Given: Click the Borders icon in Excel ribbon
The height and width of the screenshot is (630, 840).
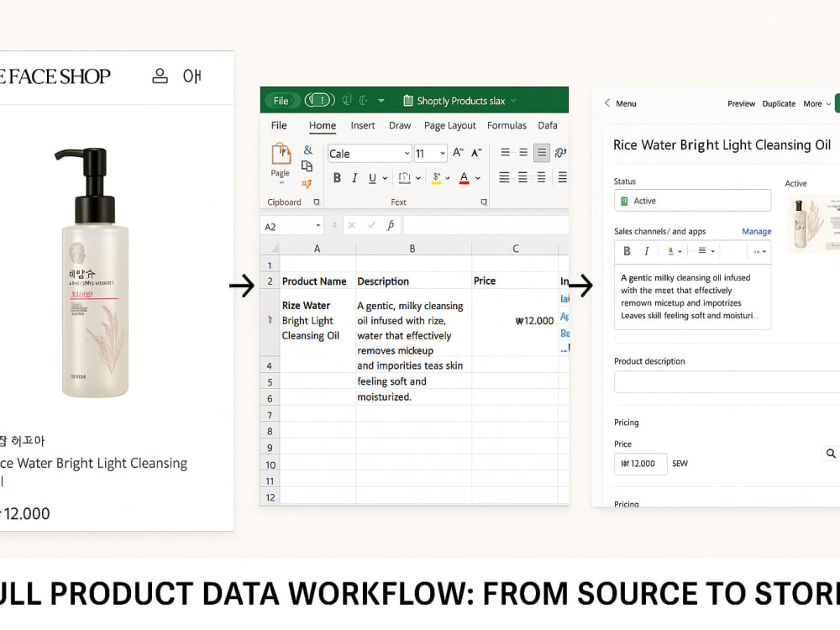Looking at the screenshot, I should point(405,178).
